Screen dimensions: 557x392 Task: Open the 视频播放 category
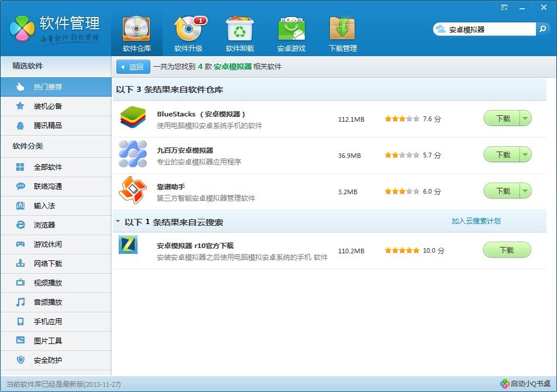point(56,283)
